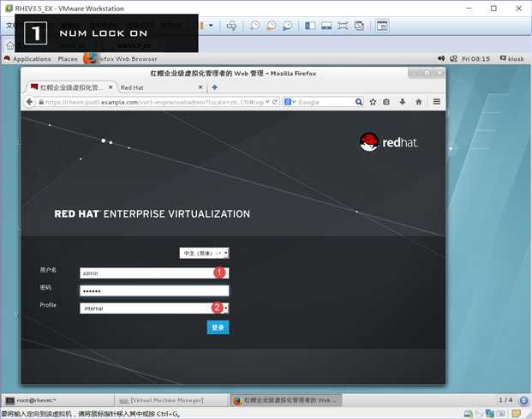
Task: Click the 登录 login button
Action: click(218, 327)
